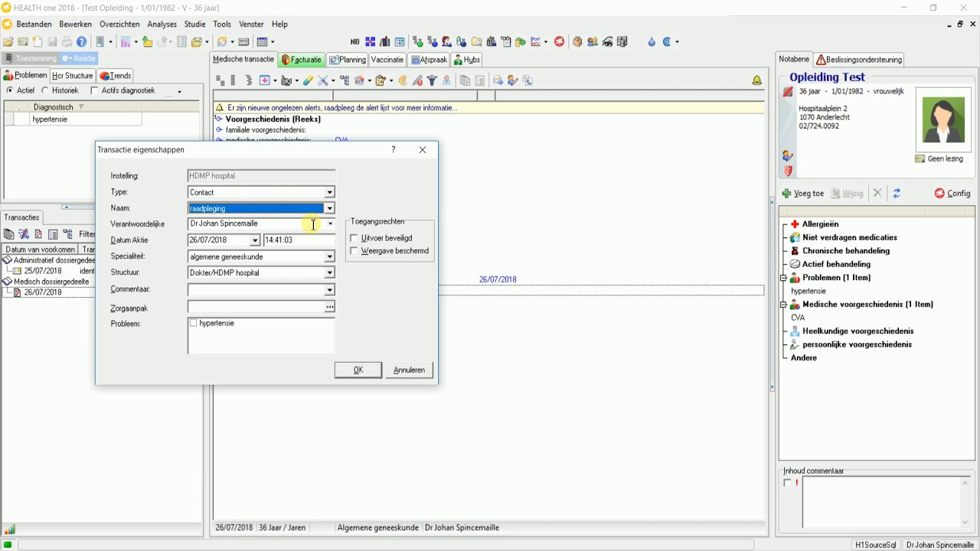Enable the Actifs diagnostiek checkbox
Viewport: 980px width, 551px height.
click(x=94, y=91)
